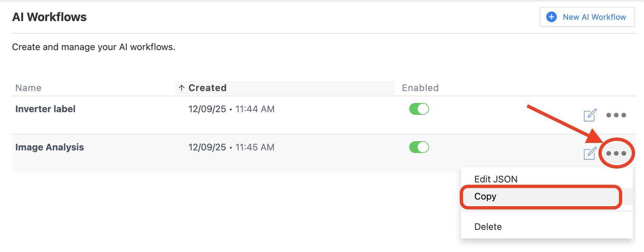
Task: Open the three-dot menu for Image Analysis
Action: 616,153
